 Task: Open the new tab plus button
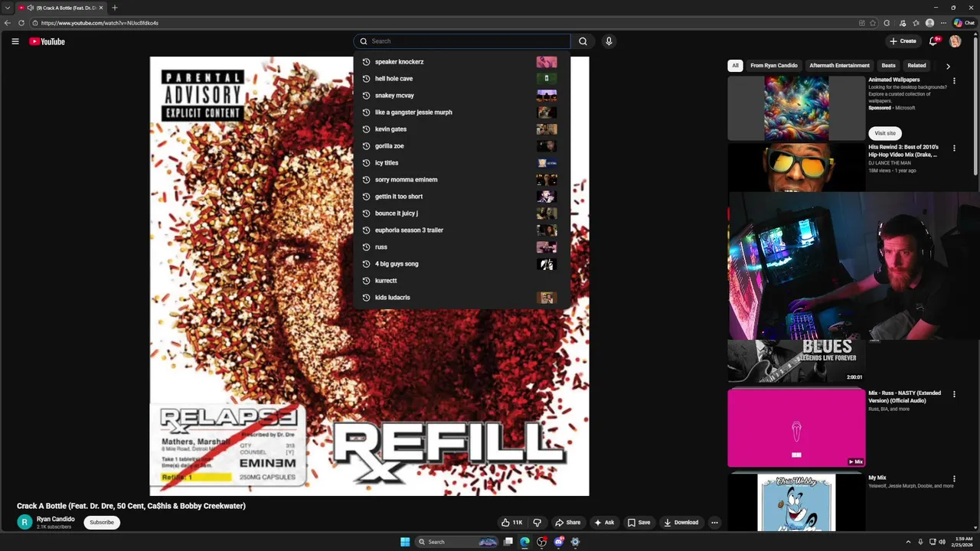[114, 8]
